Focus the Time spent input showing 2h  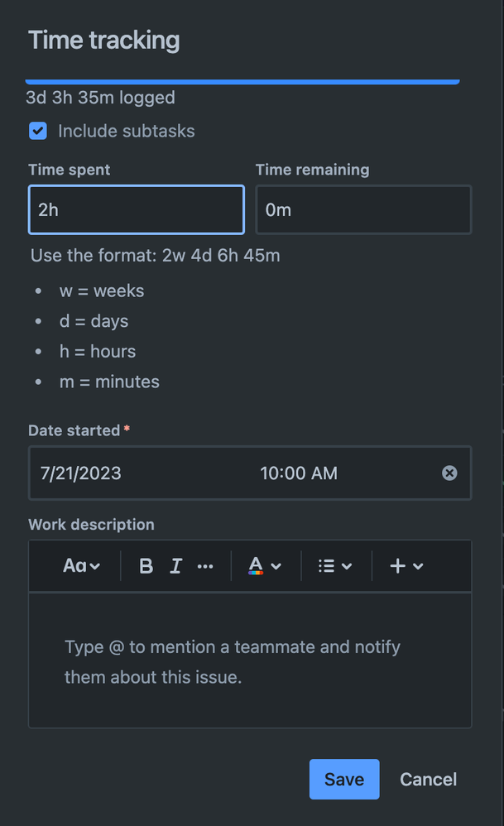pyautogui.click(x=136, y=209)
